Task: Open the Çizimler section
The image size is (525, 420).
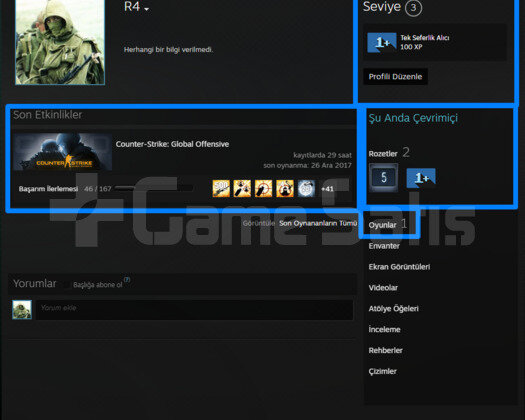Action: click(x=382, y=371)
